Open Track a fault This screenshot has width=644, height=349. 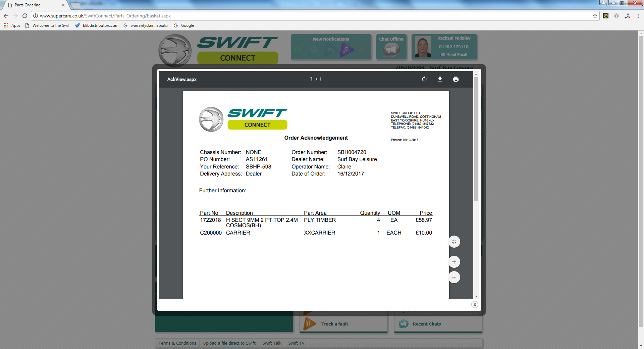[x=343, y=324]
